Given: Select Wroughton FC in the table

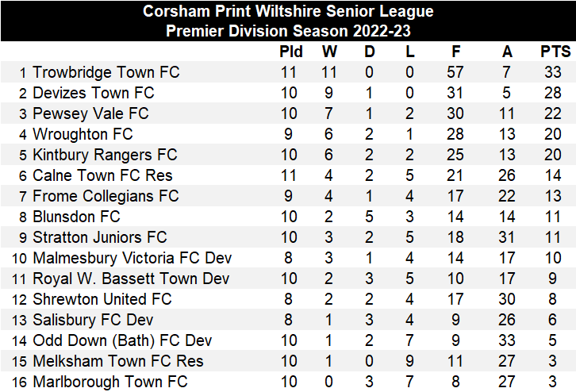Looking at the screenshot, I should pos(83,134).
